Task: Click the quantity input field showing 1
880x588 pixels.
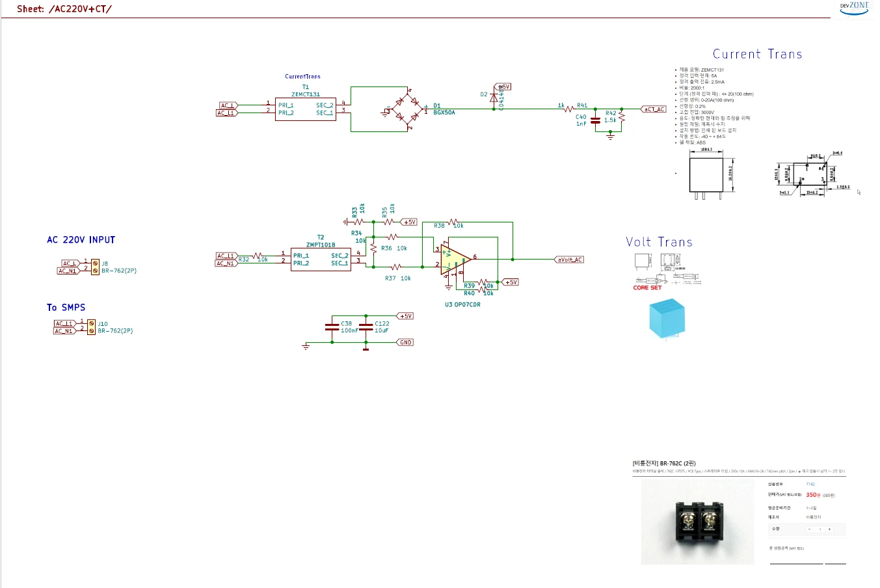Action: (x=820, y=529)
